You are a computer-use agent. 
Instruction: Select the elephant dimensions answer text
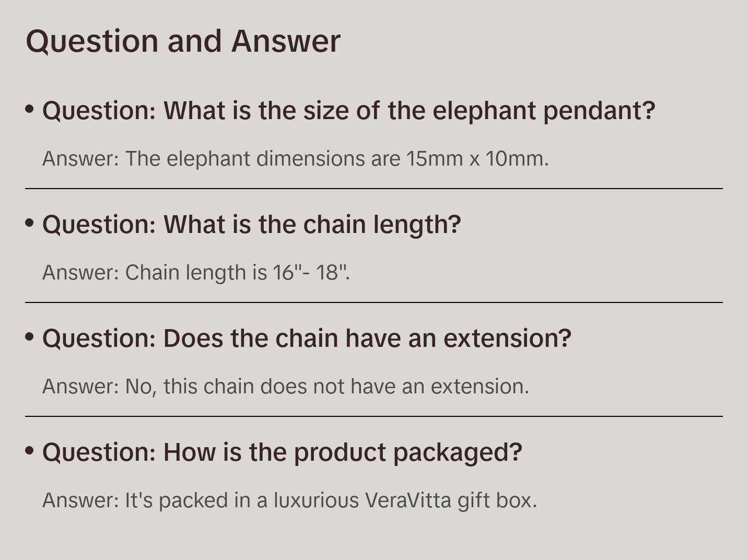click(x=295, y=159)
